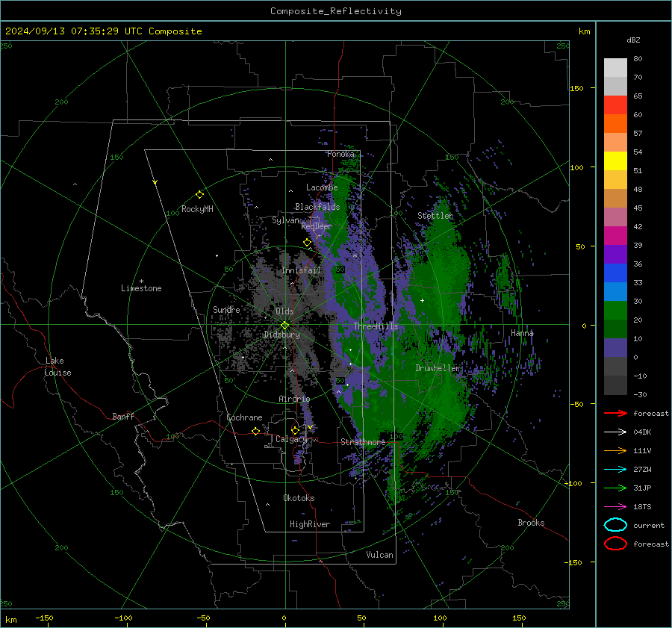Click the Didsbury city label
This screenshot has height=628, width=672.
tap(282, 335)
